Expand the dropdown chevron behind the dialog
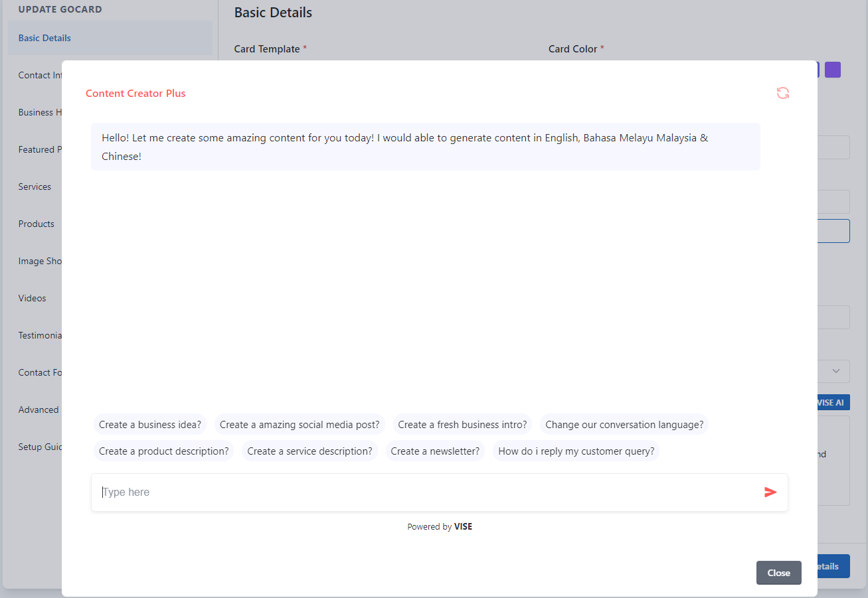 pos(836,371)
